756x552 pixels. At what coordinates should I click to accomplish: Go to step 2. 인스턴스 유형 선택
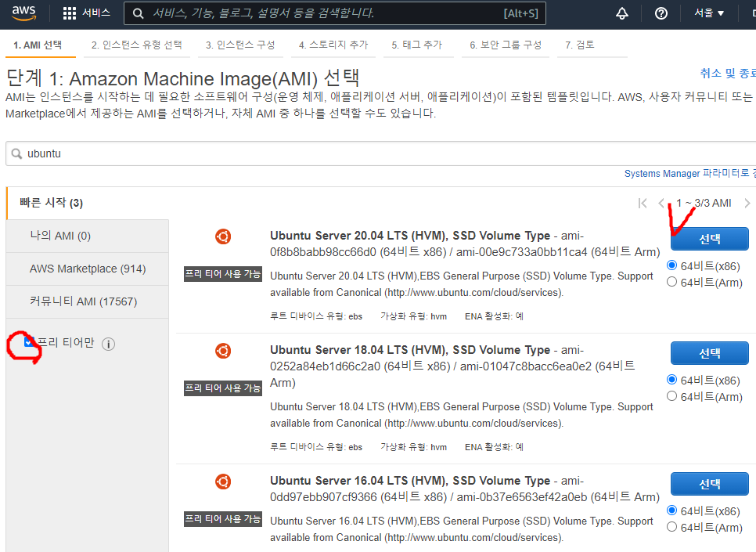pyautogui.click(x=137, y=45)
